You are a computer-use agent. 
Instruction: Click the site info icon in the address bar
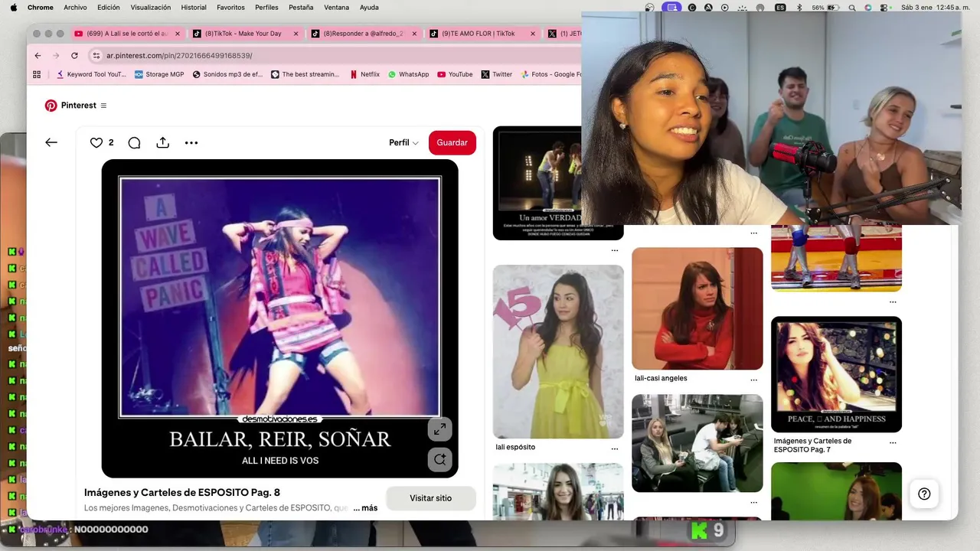[96, 55]
